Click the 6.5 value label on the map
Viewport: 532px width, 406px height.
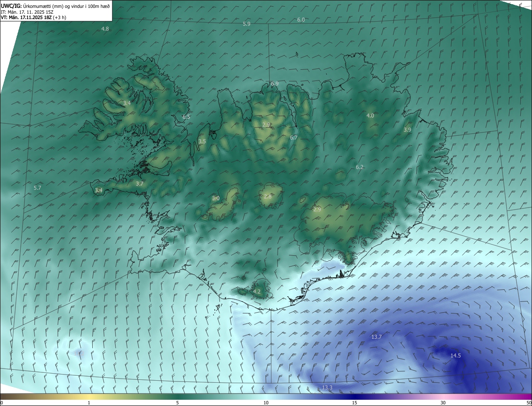pos(186,117)
